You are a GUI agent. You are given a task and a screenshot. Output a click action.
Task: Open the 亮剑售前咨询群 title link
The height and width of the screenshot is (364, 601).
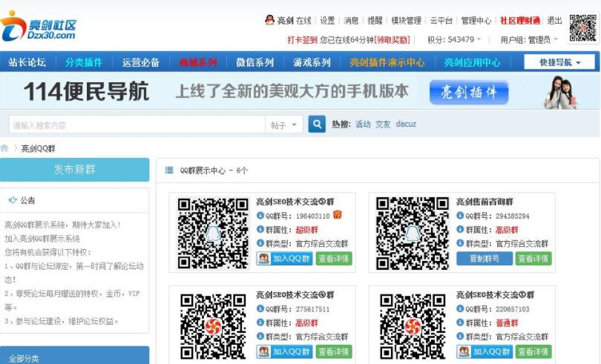[x=485, y=202]
